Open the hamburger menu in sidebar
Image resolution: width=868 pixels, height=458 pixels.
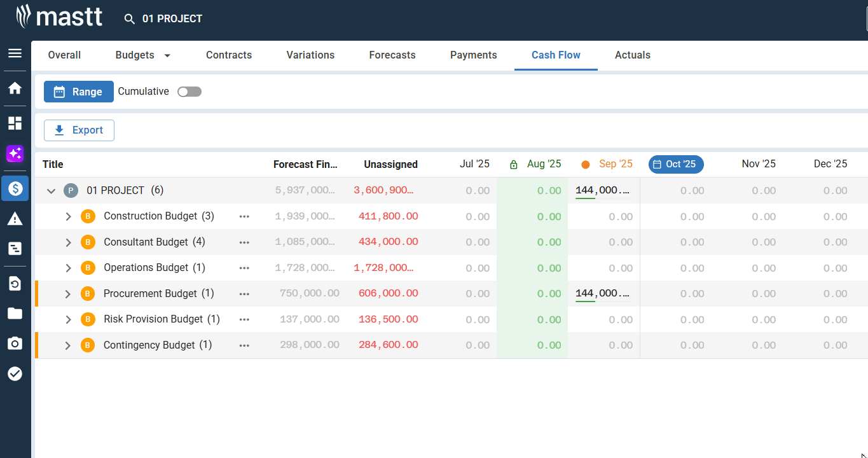click(x=15, y=53)
